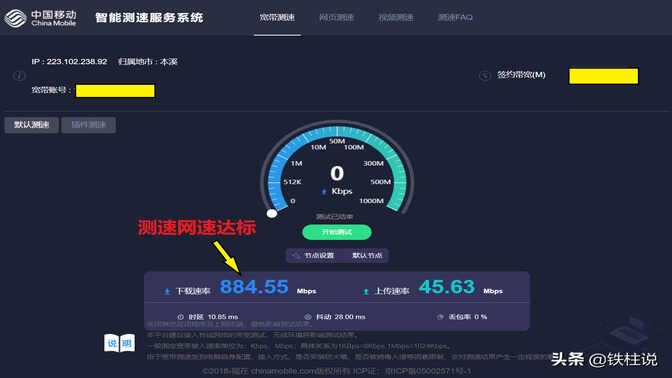This screenshot has width=672, height=378.
Task: Click the 默认节点 label
Action: pos(367,255)
